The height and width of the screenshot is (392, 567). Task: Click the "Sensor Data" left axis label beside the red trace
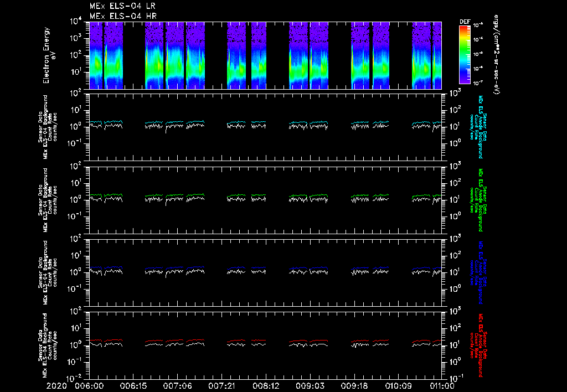(40, 345)
